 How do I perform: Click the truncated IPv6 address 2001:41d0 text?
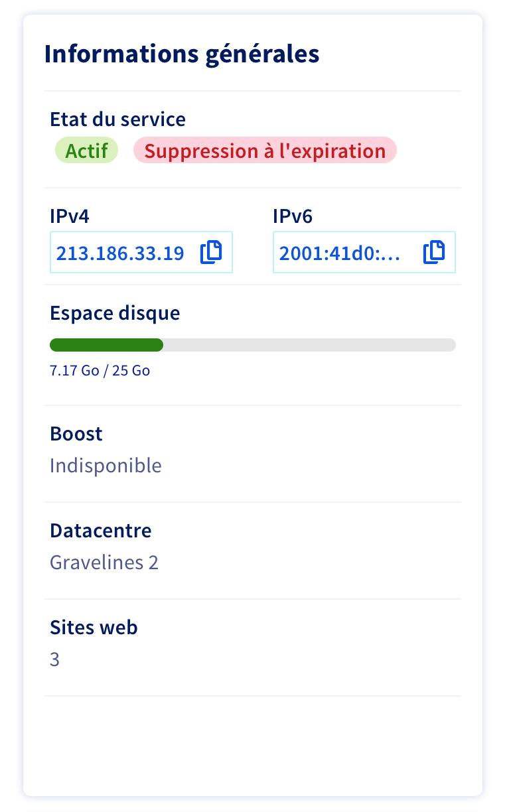click(340, 253)
